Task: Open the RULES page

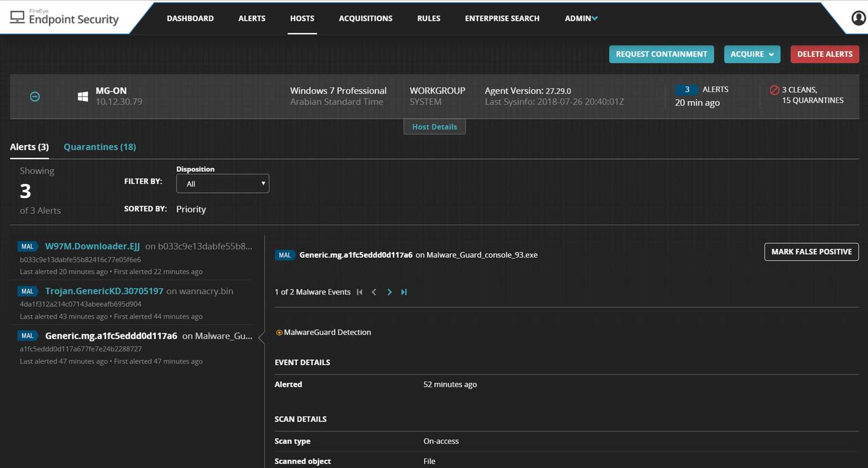Action: click(429, 18)
